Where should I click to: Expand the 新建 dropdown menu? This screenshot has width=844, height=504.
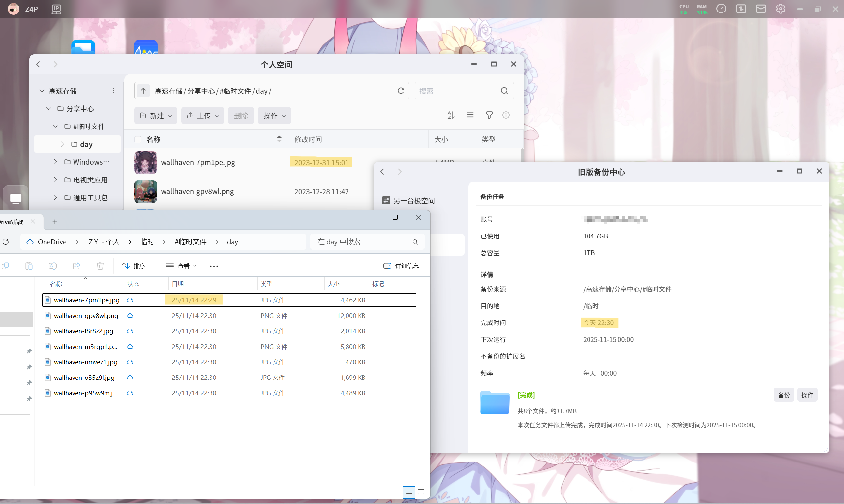(156, 115)
